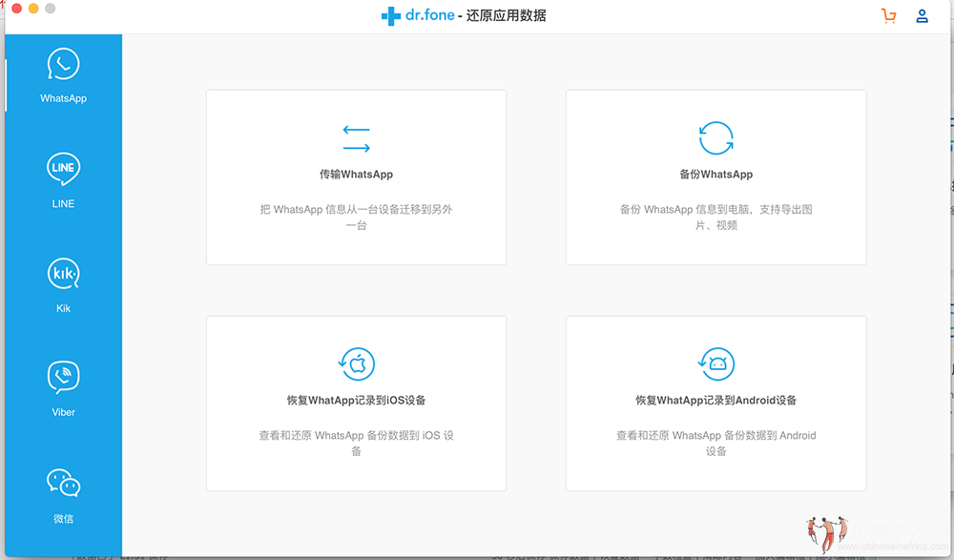This screenshot has height=560, width=954.
Task: Click description 把 WhatsApp 信息从一台设备迁移到另外一台
Action: [x=357, y=218]
